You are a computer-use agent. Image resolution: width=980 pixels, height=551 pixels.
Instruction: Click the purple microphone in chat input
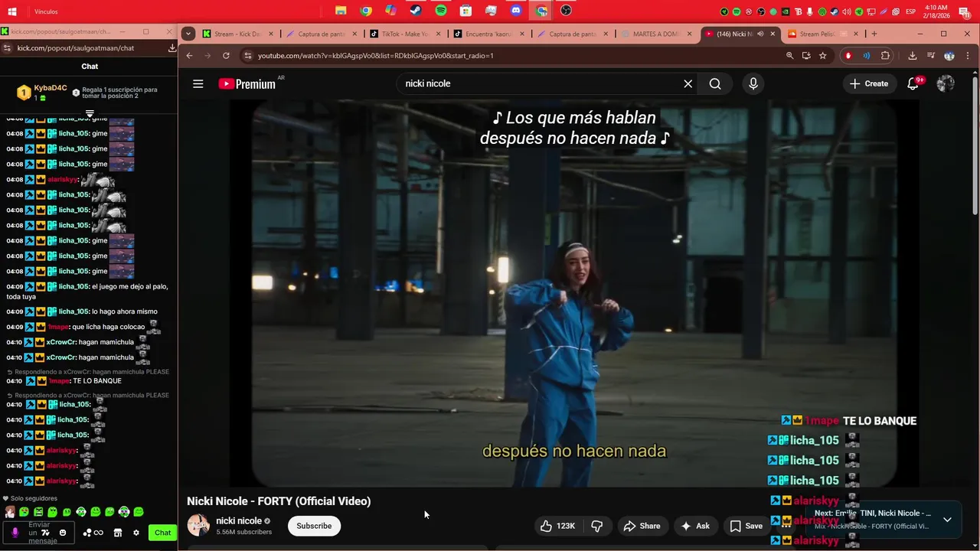pyautogui.click(x=15, y=533)
